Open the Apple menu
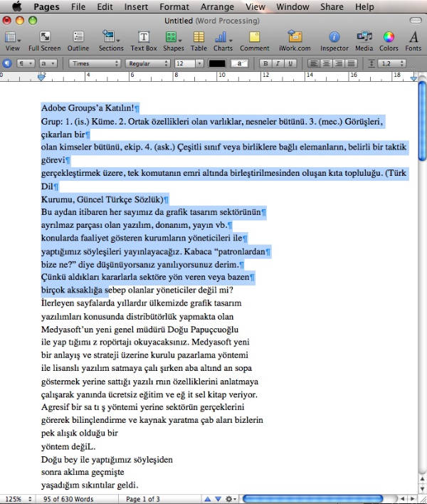 pyautogui.click(x=16, y=6)
